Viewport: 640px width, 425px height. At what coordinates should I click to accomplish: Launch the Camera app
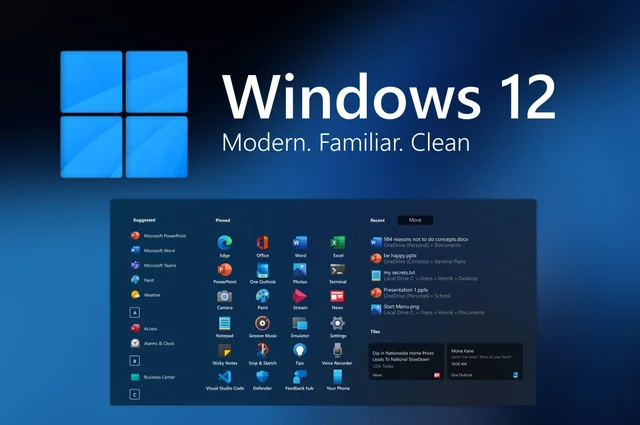tap(224, 300)
